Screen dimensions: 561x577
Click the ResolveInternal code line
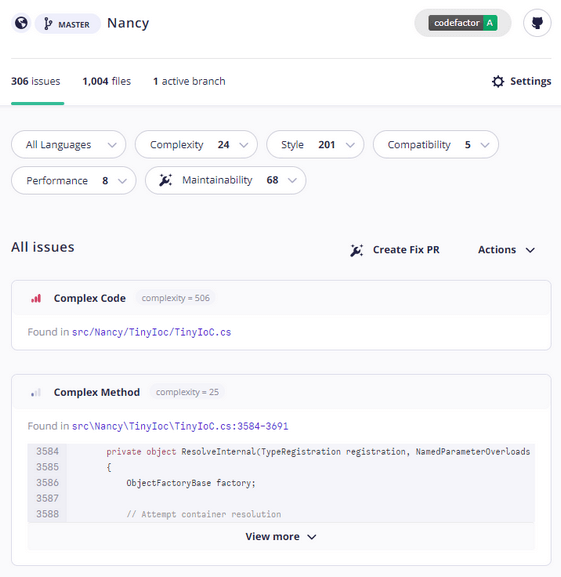(x=318, y=452)
